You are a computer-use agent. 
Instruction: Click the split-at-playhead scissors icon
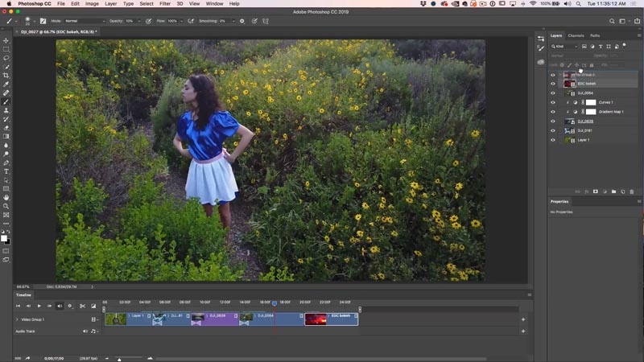(x=82, y=306)
